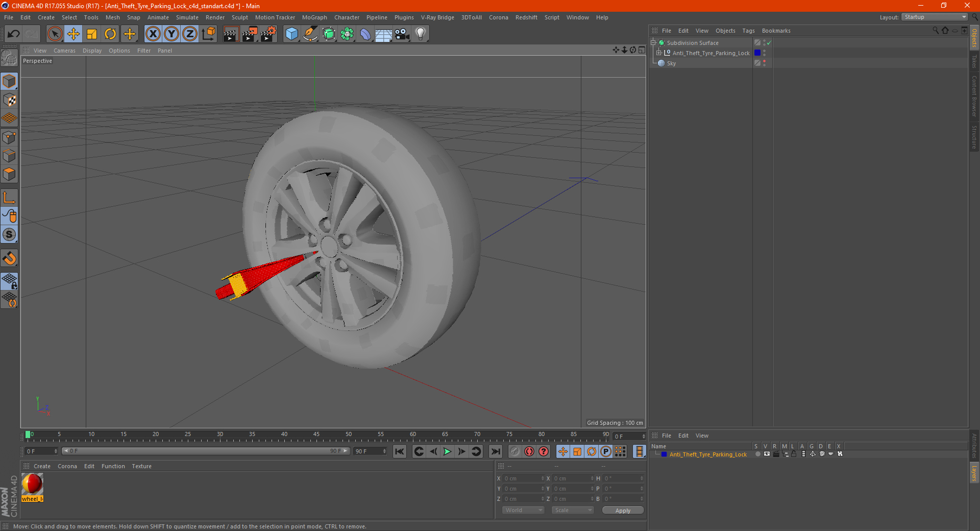Switch to Polygons mode

(9, 174)
